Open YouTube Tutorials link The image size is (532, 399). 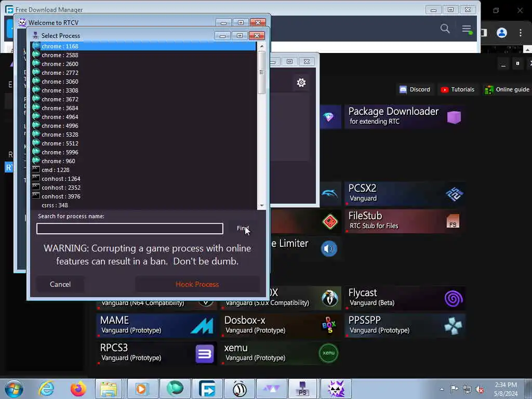457,89
